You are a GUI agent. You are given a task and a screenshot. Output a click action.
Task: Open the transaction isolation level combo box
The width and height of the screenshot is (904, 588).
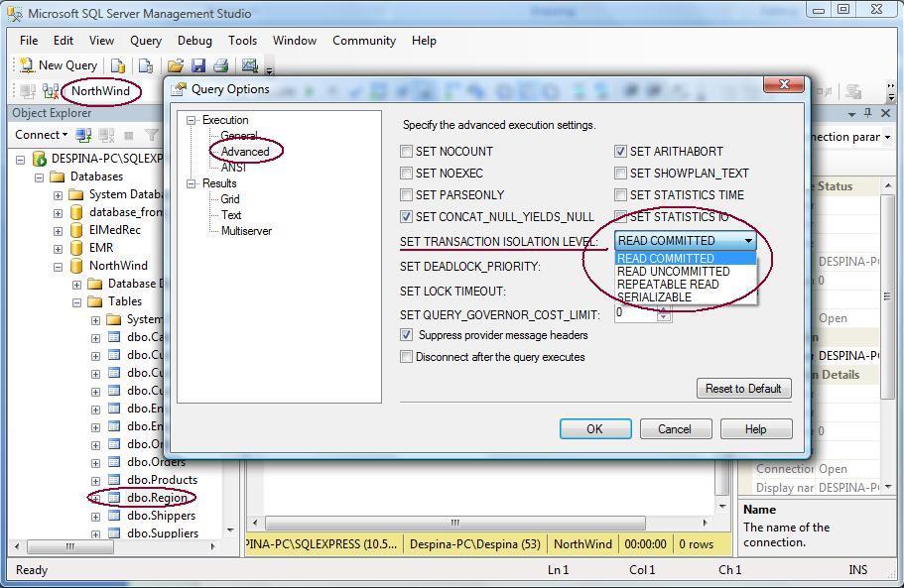[686, 241]
